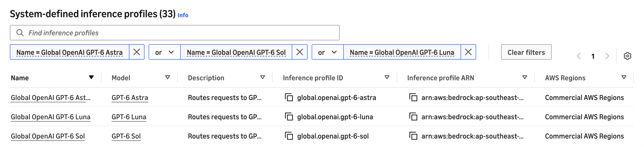
Task: Copy the ARN in the GPT-6 Astra row
Action: (413, 97)
